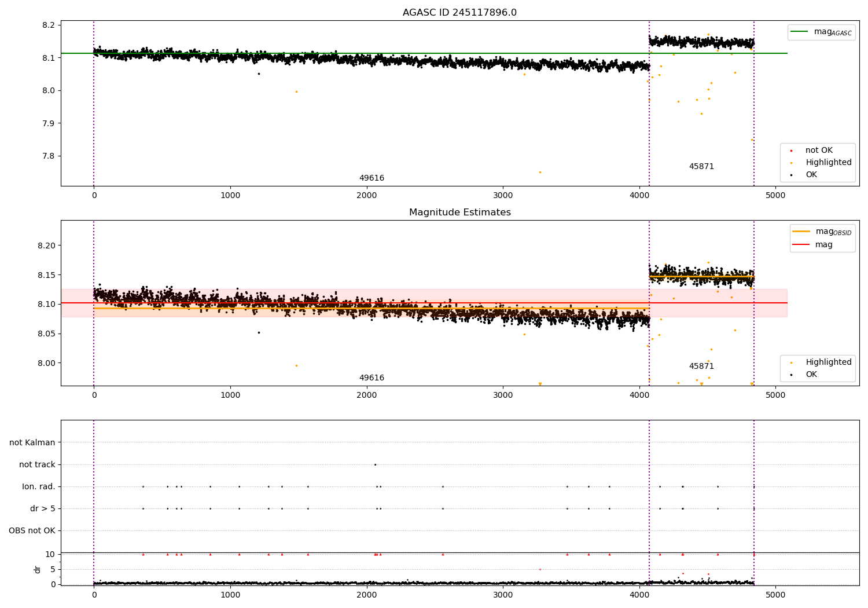Click obsid label '45871' in top plot
This screenshot has height=608, width=868.
(701, 167)
